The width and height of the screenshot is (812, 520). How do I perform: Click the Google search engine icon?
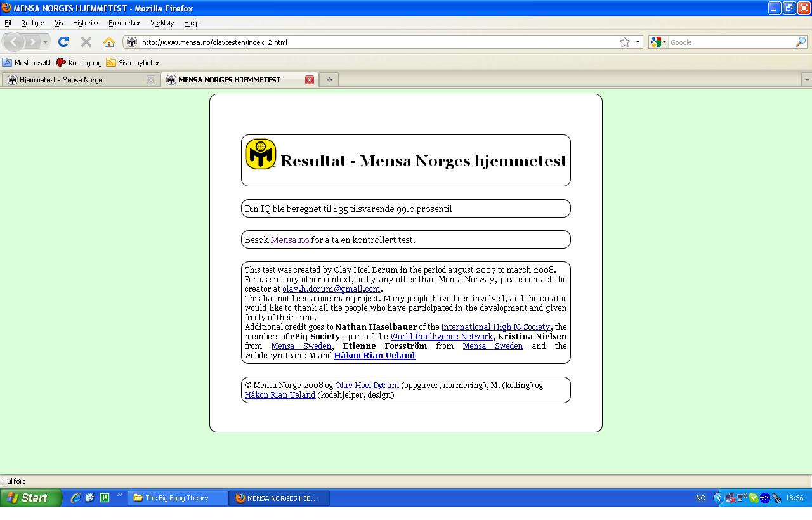click(656, 42)
